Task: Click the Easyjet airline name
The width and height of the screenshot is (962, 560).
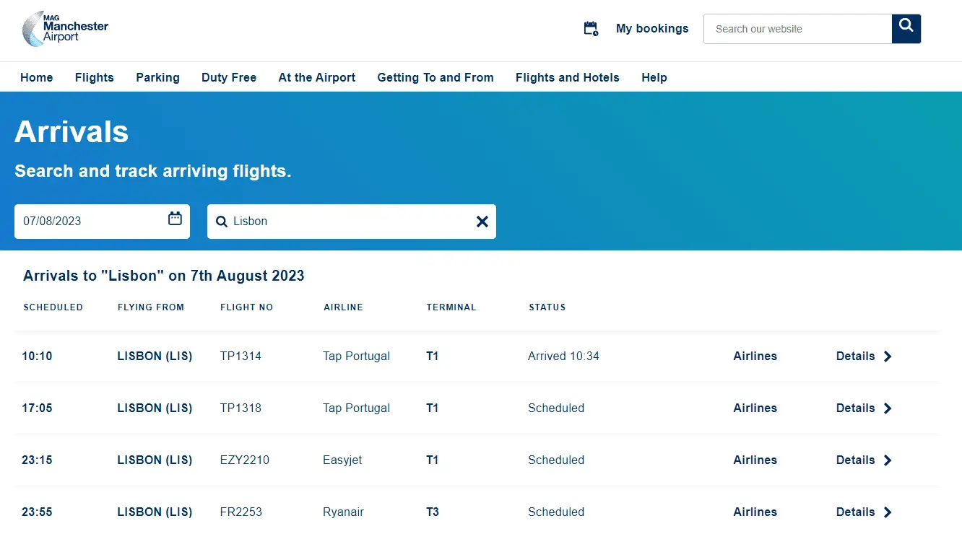Action: pos(342,460)
